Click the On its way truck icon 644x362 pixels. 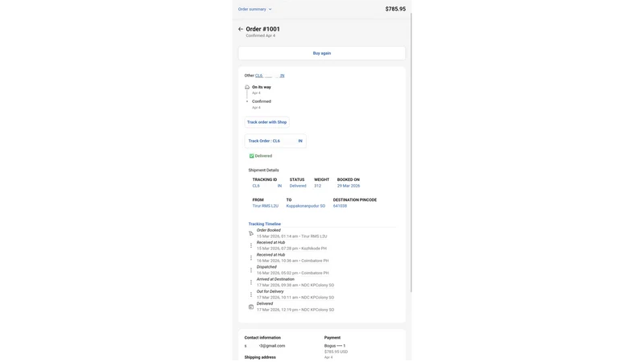[x=247, y=87]
